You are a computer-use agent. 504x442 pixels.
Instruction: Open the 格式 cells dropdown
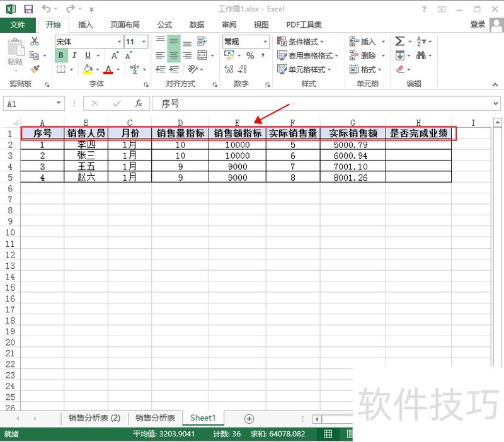coord(365,69)
